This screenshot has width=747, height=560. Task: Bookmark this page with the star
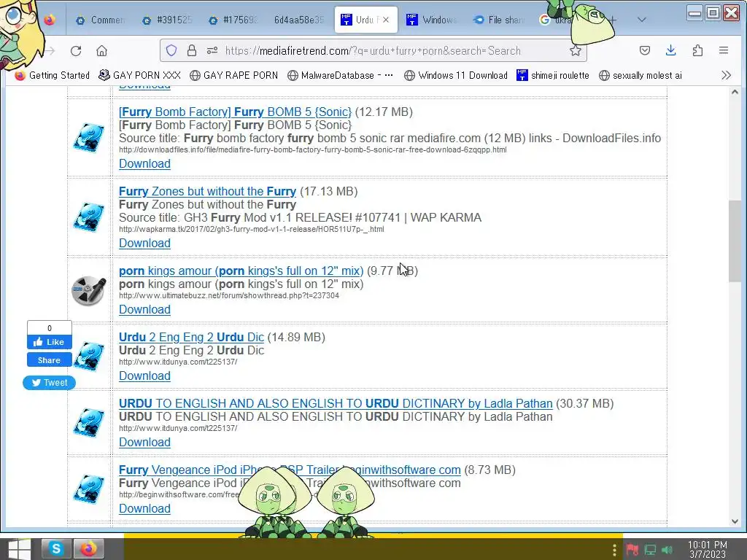(576, 50)
